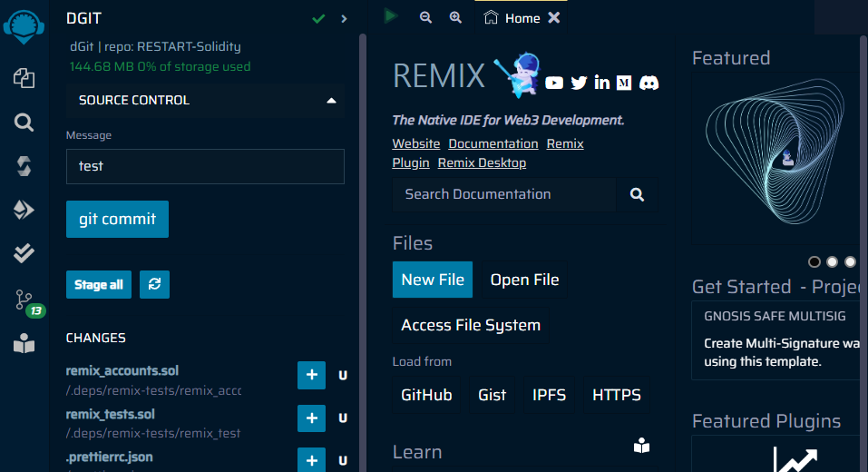Open the Remix Desktop link
This screenshot has width=868, height=472.
(x=482, y=162)
